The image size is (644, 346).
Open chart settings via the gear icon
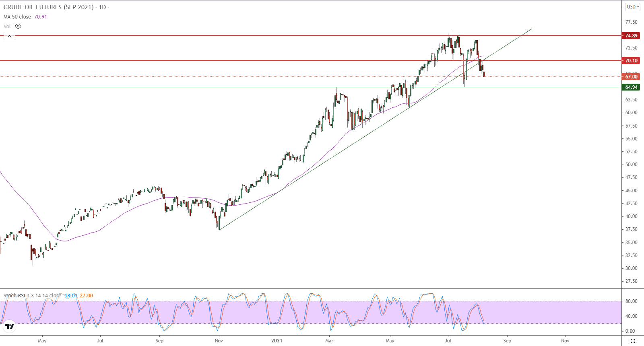click(633, 341)
